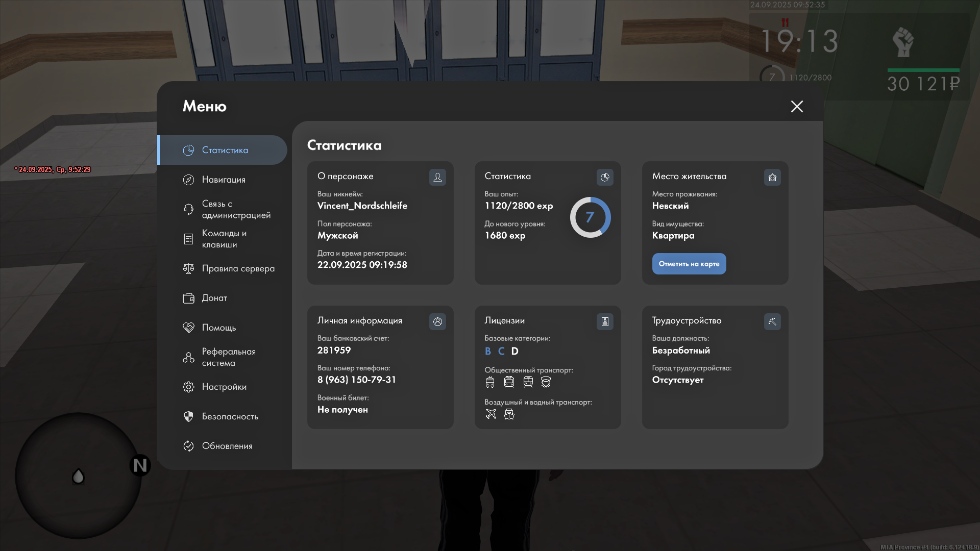The image size is (980, 551).
Task: Open the Донат menu section
Action: (214, 298)
